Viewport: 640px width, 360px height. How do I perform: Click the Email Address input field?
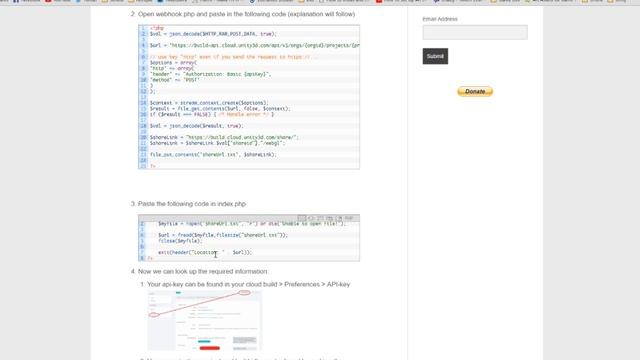(x=475, y=32)
